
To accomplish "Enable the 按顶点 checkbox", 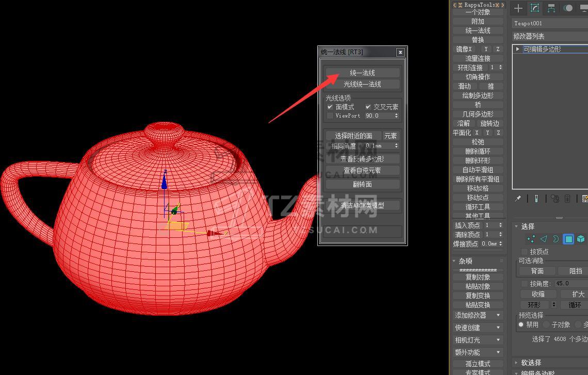I will [x=524, y=252].
